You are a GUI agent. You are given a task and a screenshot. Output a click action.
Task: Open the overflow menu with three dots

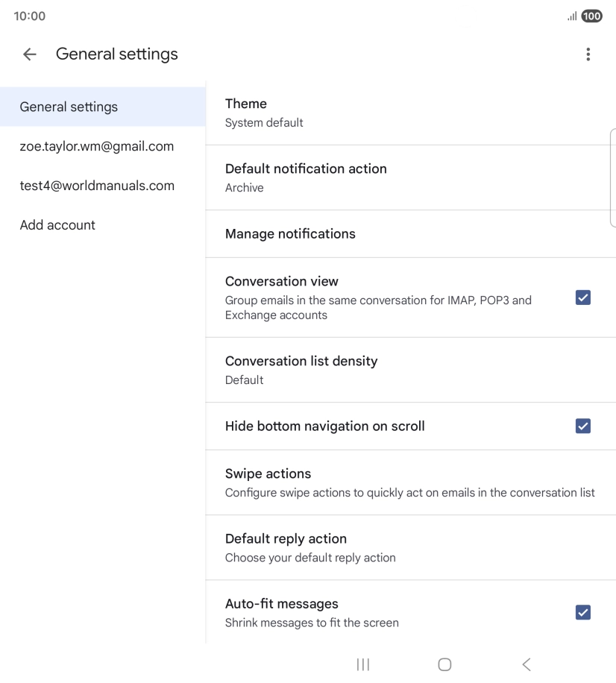coord(588,54)
